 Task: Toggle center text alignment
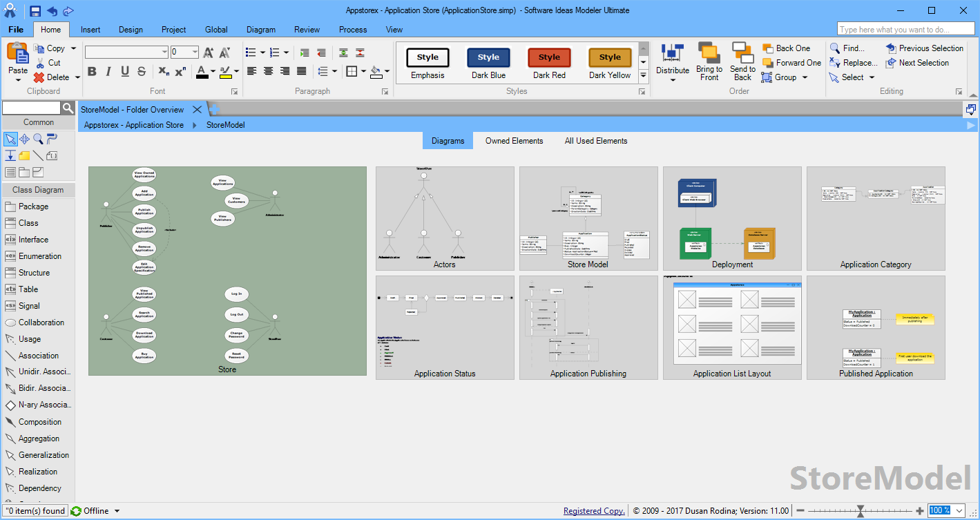[269, 71]
